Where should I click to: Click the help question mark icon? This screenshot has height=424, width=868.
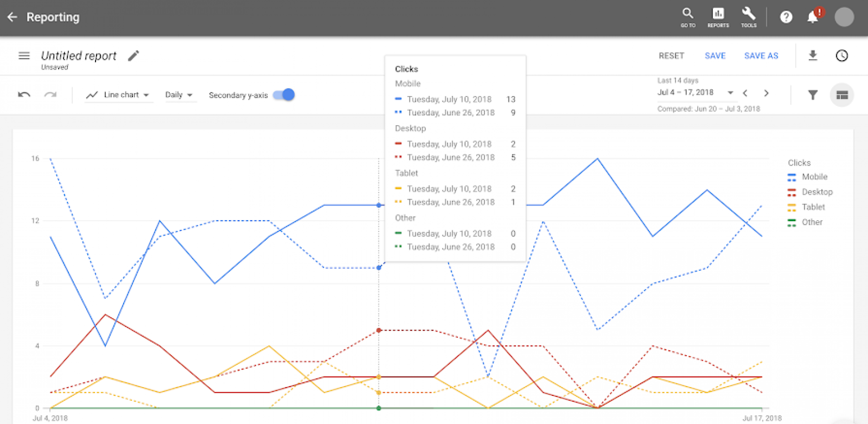click(x=786, y=17)
